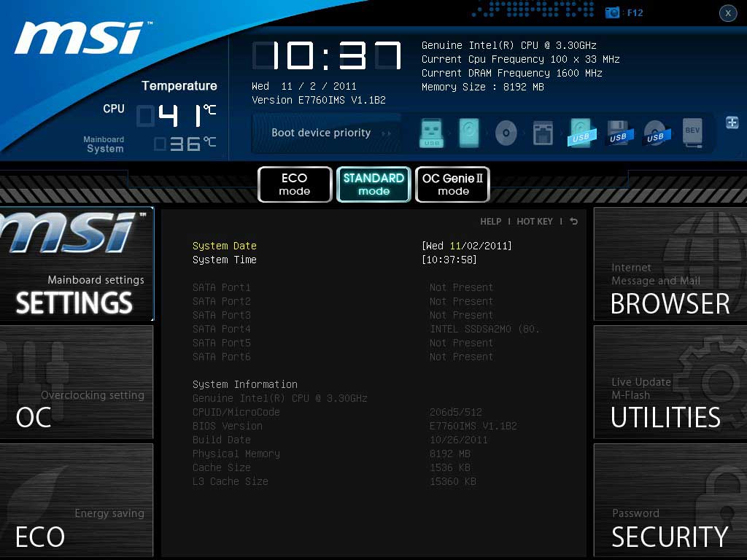747x560 pixels.
Task: Switch to ECO mode
Action: point(295,184)
